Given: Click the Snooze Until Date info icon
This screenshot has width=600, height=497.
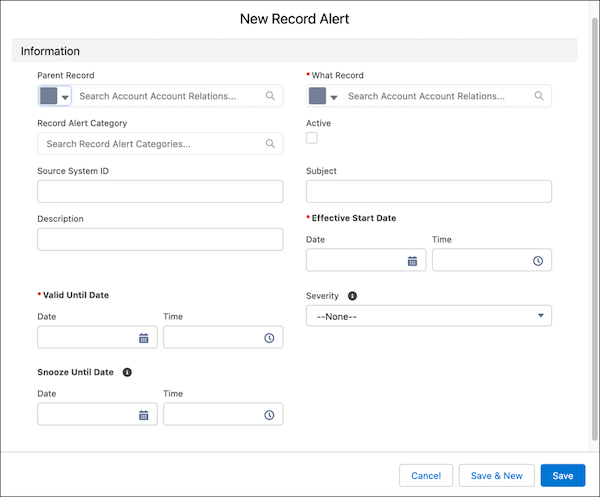Looking at the screenshot, I should click(127, 372).
